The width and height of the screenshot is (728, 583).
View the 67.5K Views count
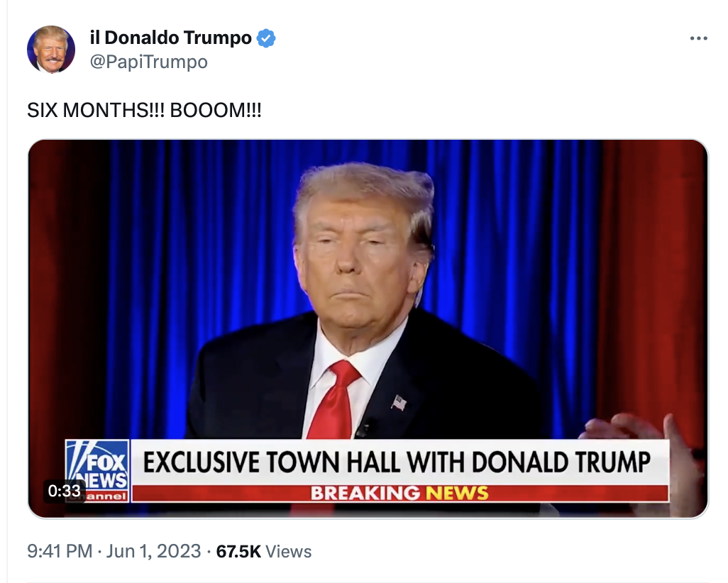click(264, 551)
